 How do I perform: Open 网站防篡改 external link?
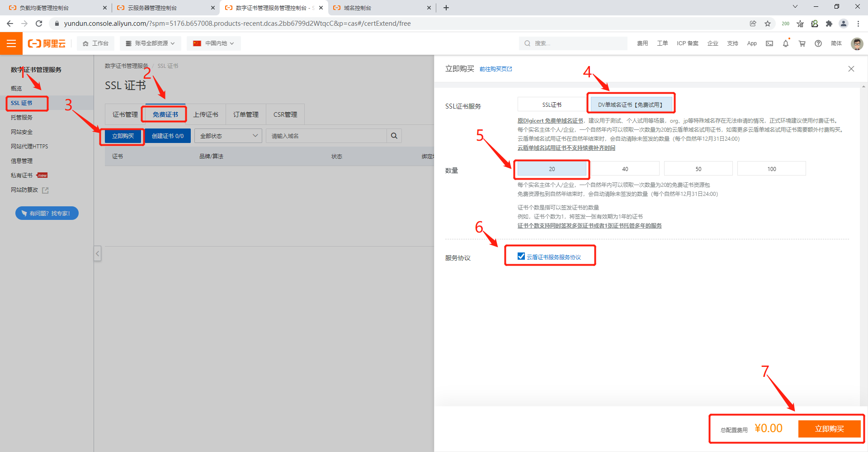[29, 190]
